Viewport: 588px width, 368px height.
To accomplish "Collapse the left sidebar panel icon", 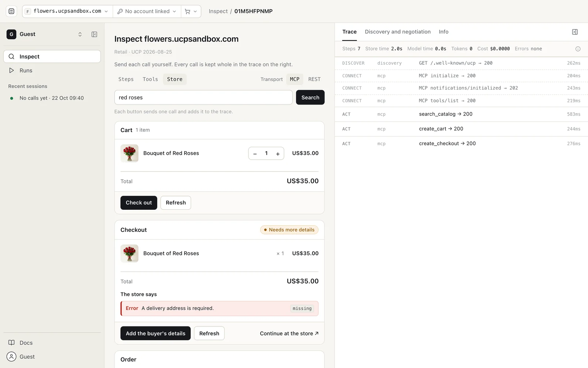I will tap(94, 34).
